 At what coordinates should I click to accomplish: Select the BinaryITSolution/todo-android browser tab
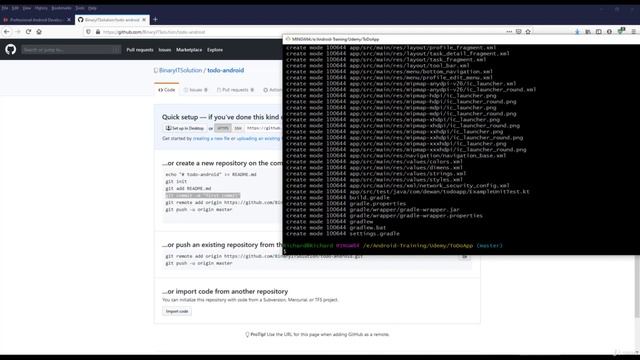point(112,20)
